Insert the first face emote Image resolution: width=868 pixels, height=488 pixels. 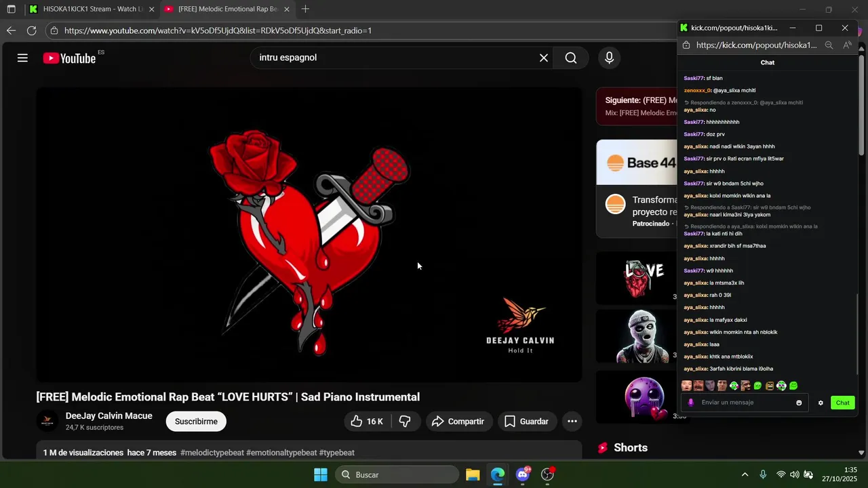[686, 386]
